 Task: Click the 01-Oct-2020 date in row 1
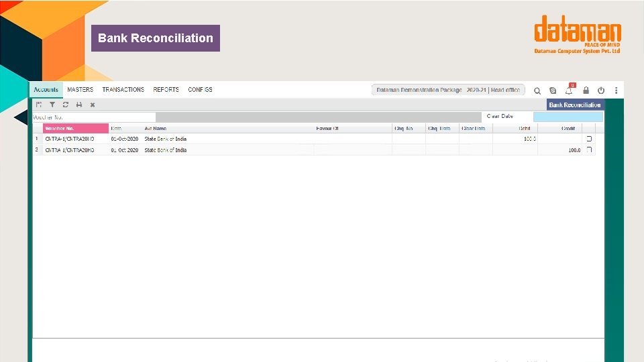pos(125,139)
